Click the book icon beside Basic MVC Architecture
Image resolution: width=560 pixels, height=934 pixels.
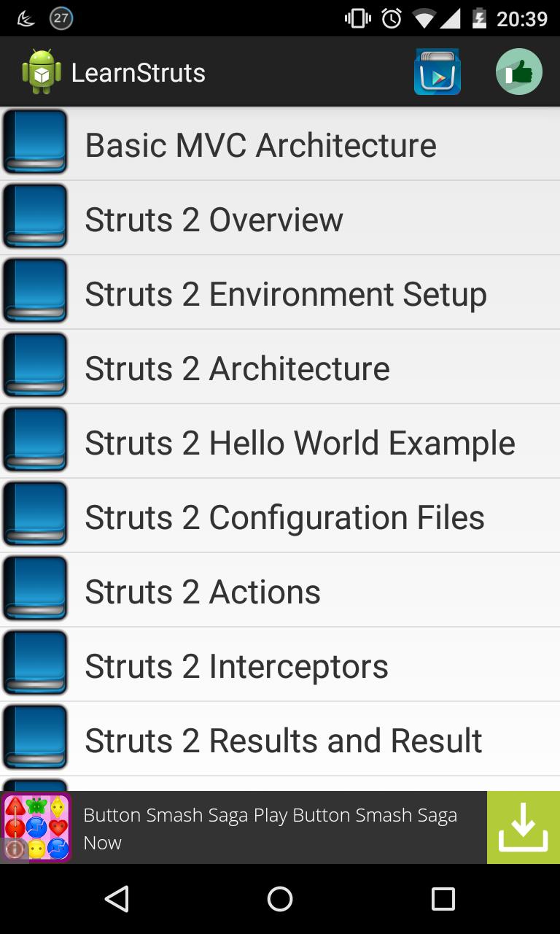coord(35,142)
